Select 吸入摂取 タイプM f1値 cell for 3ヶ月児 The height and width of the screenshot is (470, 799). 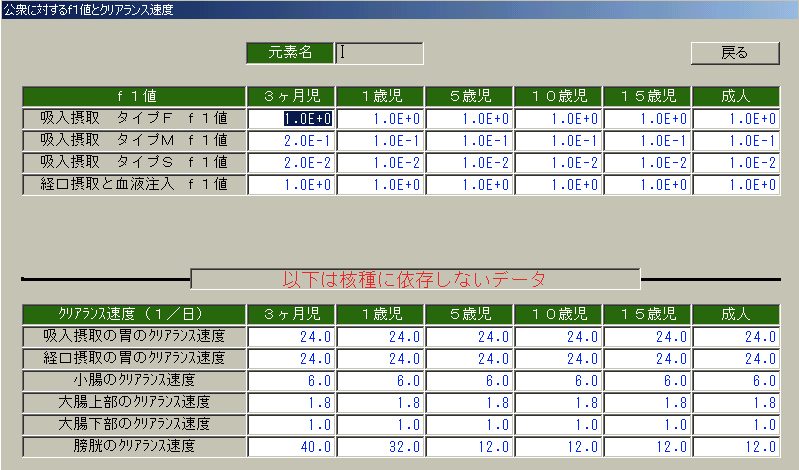click(x=291, y=140)
